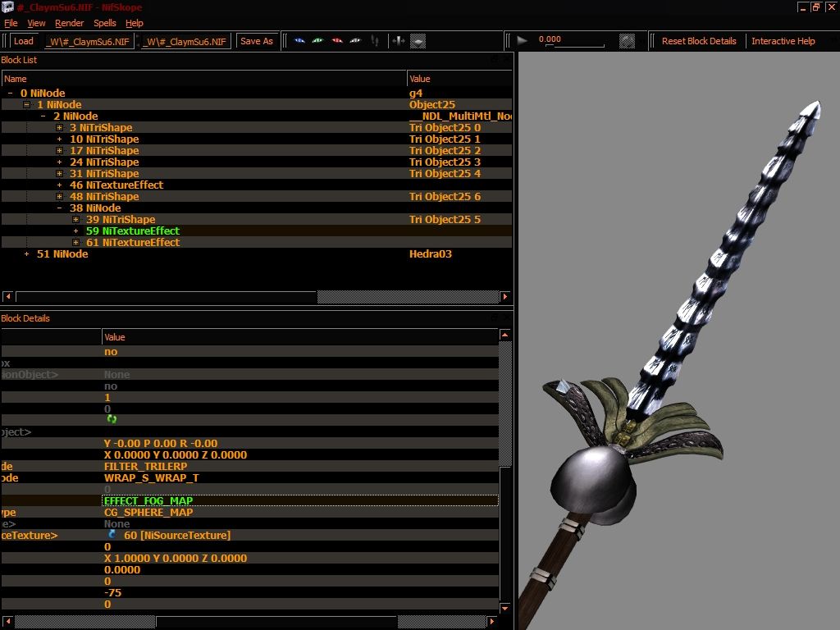Select the 61 NiTextureEffect row
The image size is (840, 630).
coord(257,243)
